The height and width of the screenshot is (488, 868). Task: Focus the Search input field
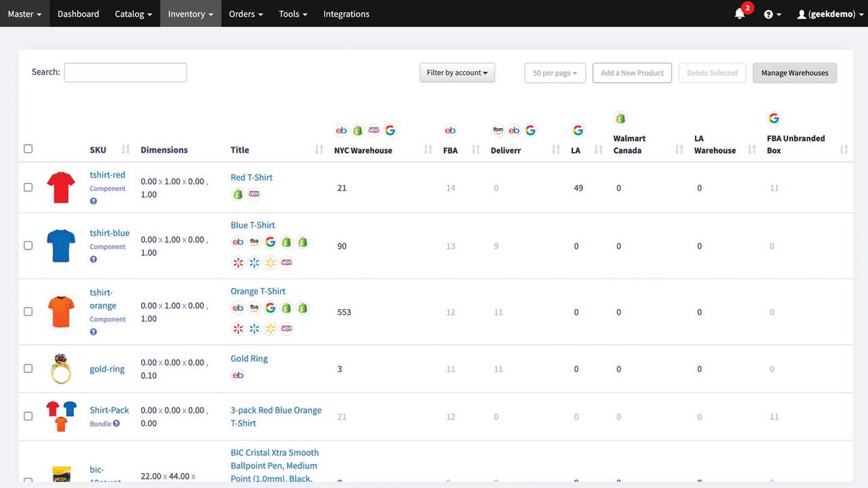pos(125,73)
